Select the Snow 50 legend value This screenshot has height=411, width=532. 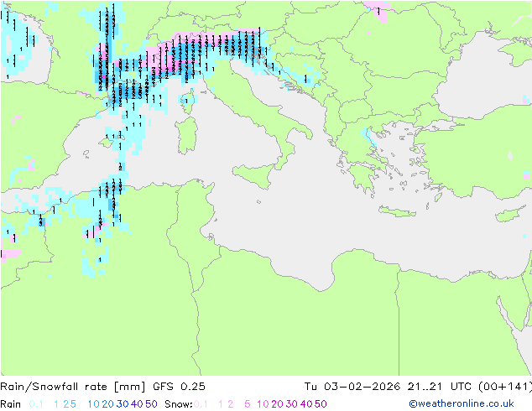coord(321,404)
